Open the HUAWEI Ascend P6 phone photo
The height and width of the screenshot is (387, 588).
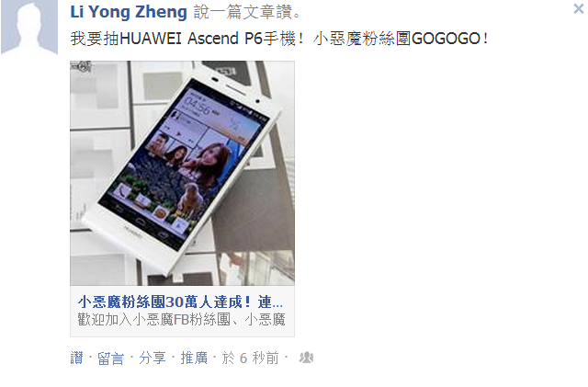tap(182, 173)
